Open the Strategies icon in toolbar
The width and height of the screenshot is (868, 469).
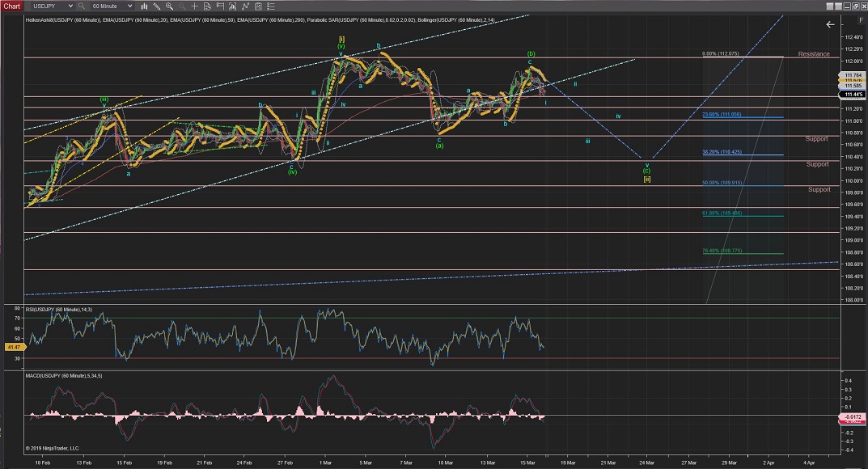[x=245, y=6]
